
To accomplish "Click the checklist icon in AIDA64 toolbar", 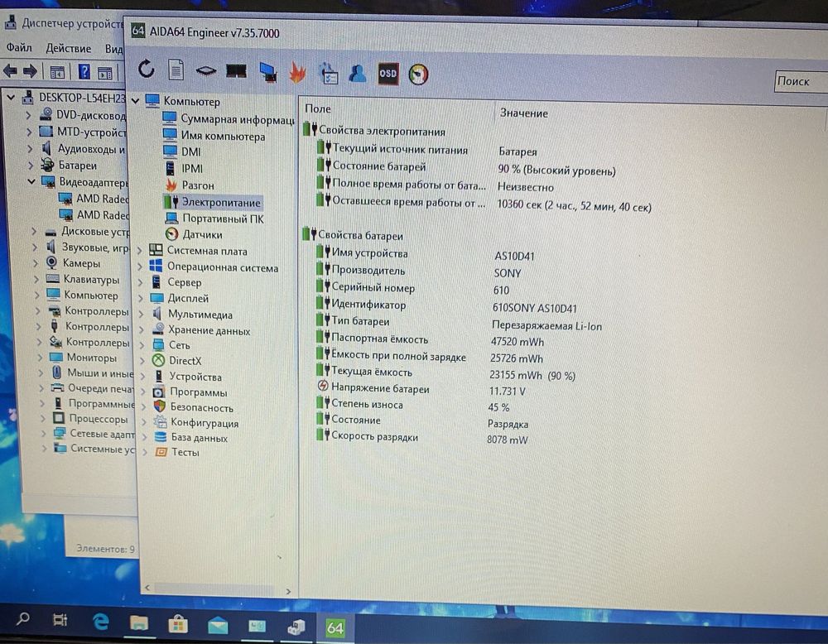I will pos(329,73).
